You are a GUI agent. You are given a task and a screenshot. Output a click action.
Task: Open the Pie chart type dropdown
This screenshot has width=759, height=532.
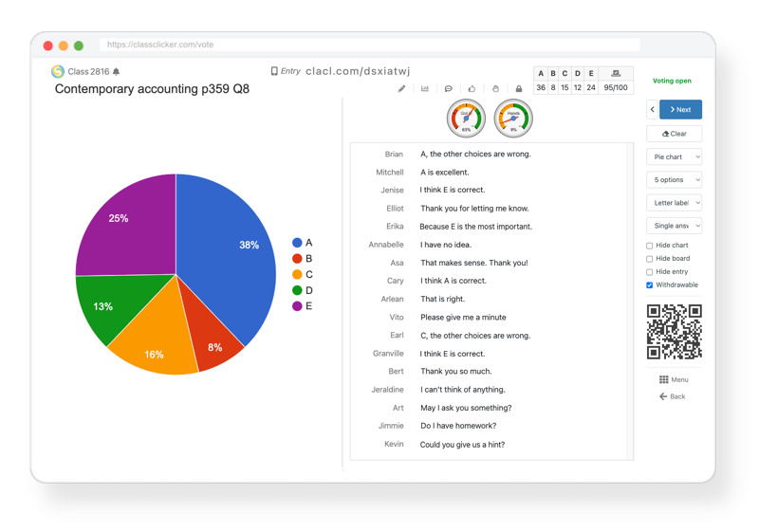click(x=674, y=156)
